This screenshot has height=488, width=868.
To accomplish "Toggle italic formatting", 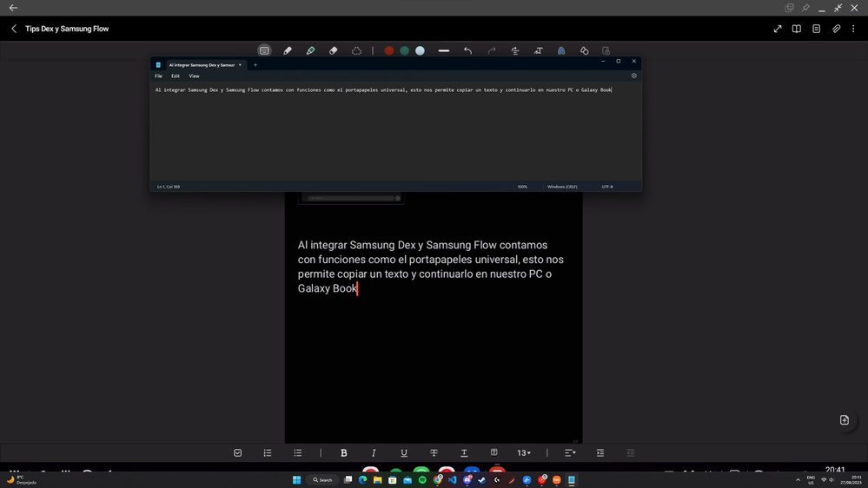I will click(374, 452).
